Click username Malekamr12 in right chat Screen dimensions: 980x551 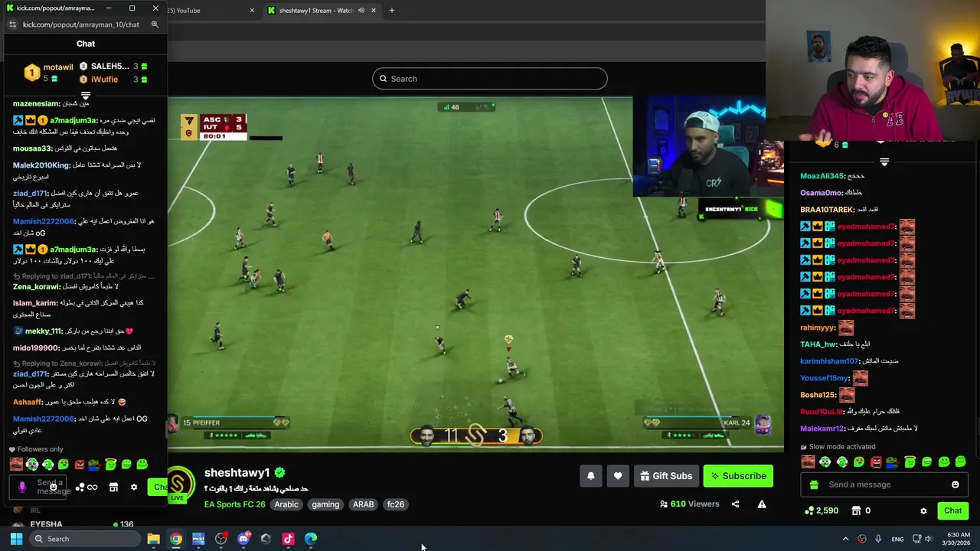pos(822,429)
